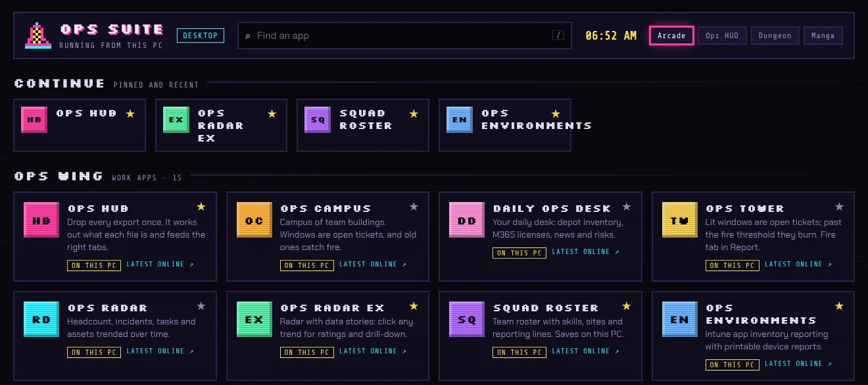Screen dimensions: 868x385
Task: Click the Desktop badge in header
Action: pos(201,36)
